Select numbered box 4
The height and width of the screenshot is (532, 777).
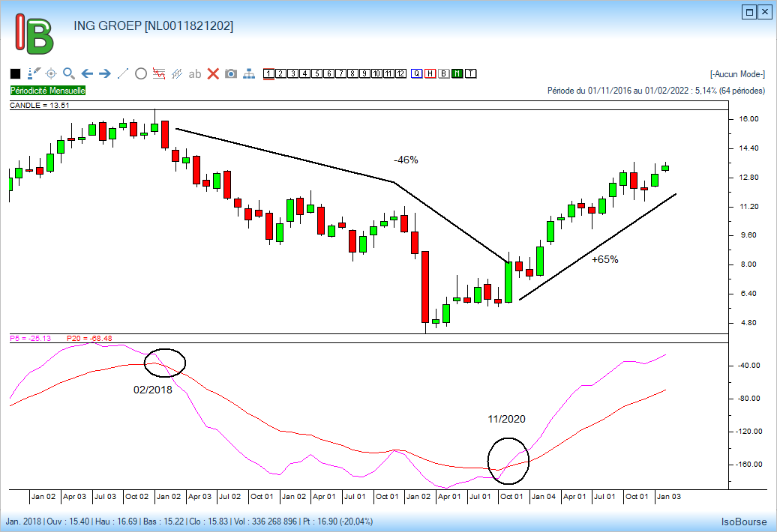click(304, 73)
